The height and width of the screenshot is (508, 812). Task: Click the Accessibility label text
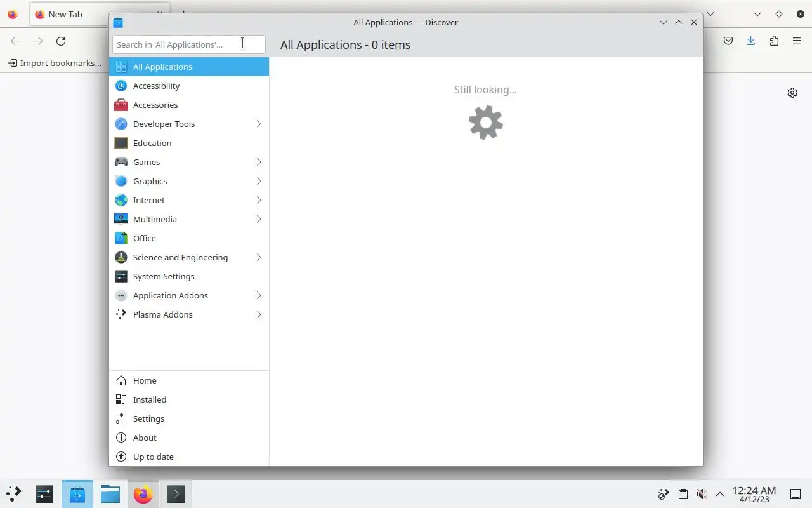tap(156, 86)
